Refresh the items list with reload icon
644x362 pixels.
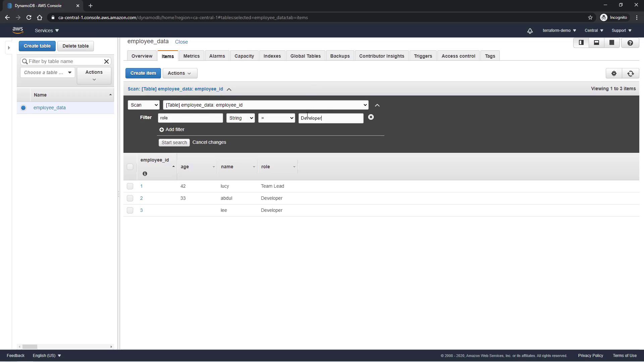pyautogui.click(x=631, y=73)
